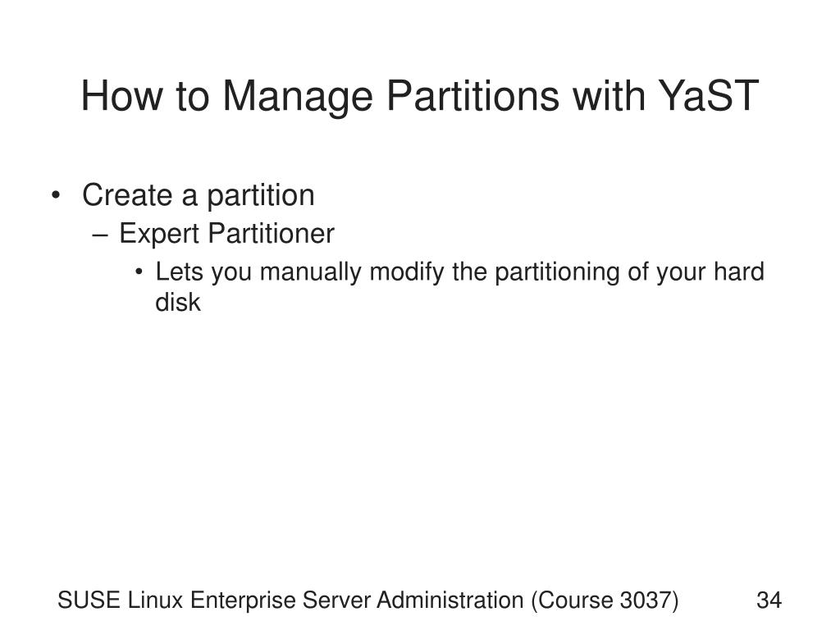Click the slide title 'How to Manage Partitions with YaST'
The image size is (840, 630).
pos(420,97)
